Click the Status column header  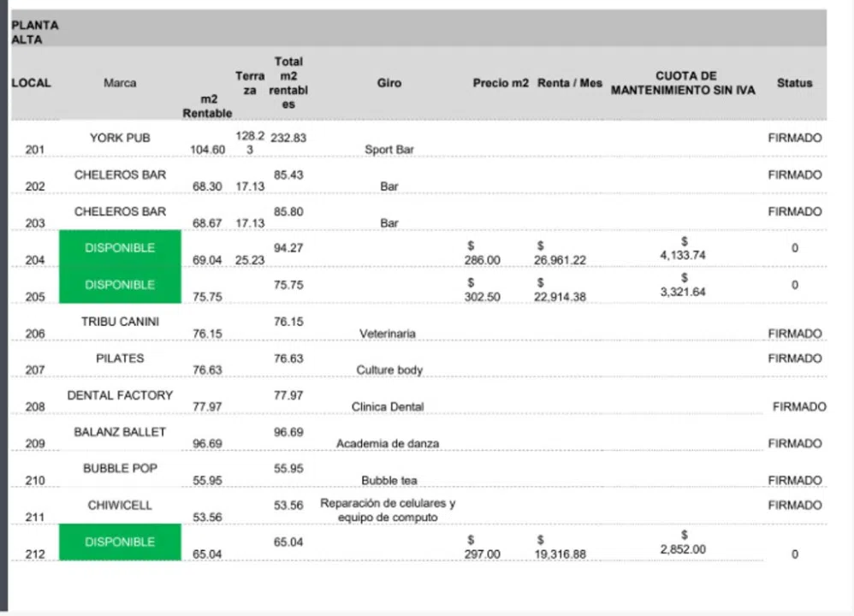pyautogui.click(x=794, y=83)
